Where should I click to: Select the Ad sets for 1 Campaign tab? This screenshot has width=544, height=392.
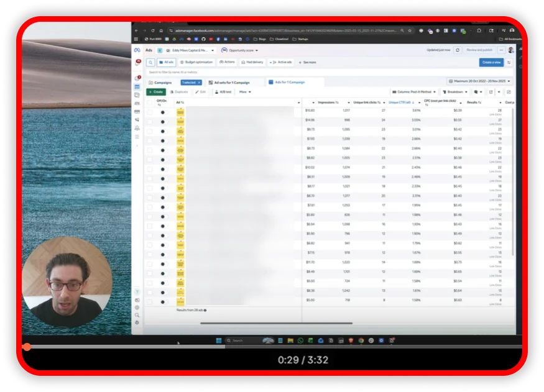click(x=231, y=82)
